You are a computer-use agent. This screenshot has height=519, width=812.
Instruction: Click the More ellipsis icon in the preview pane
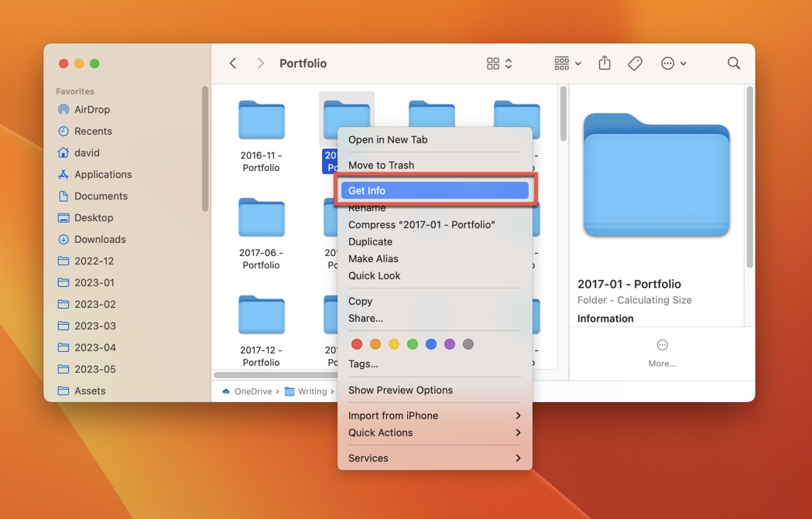662,347
